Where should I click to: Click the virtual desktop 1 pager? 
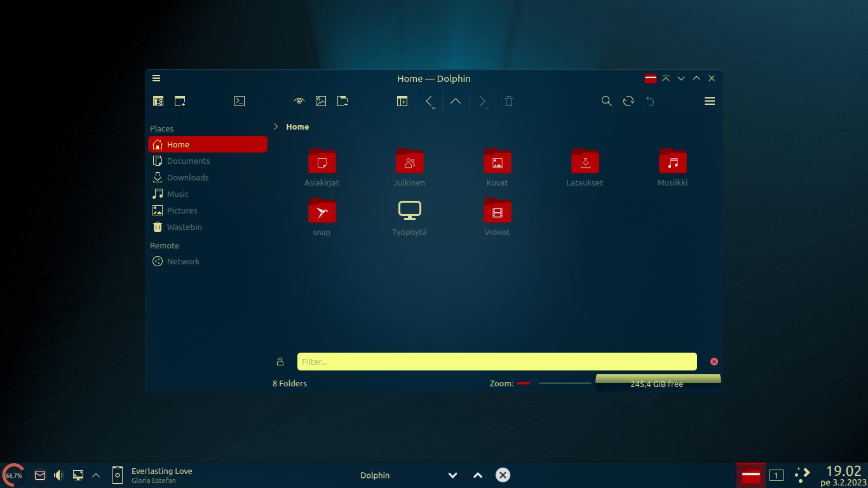[776, 475]
